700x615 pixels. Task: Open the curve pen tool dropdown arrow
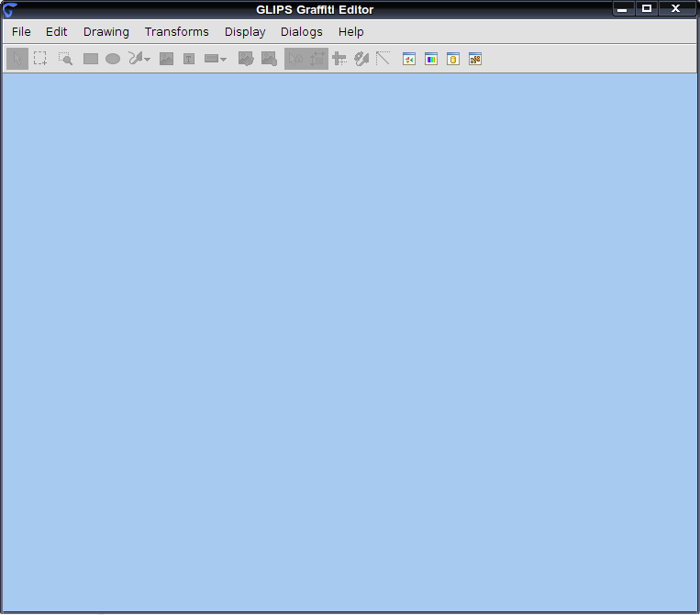[x=148, y=60]
